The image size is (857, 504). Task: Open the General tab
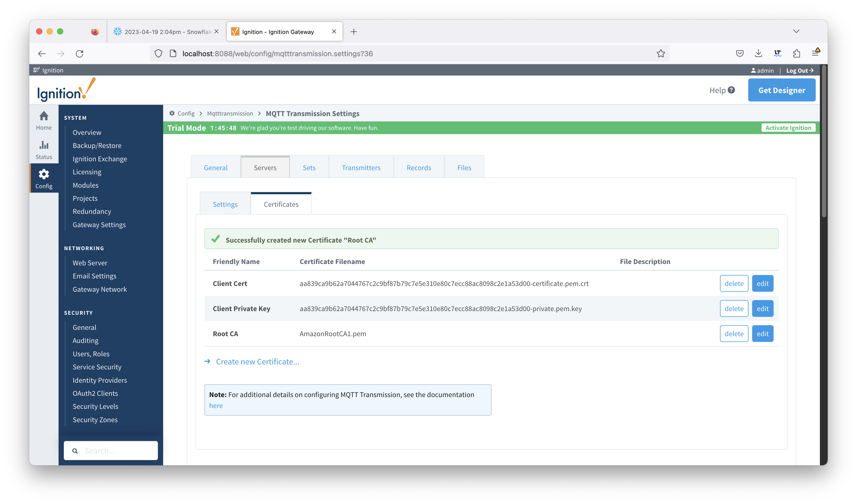216,168
